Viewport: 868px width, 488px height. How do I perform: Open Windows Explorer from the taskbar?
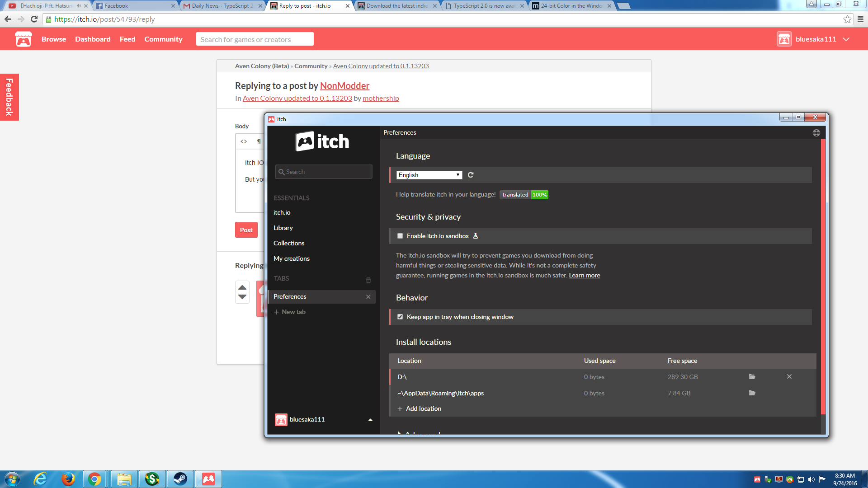click(x=124, y=479)
